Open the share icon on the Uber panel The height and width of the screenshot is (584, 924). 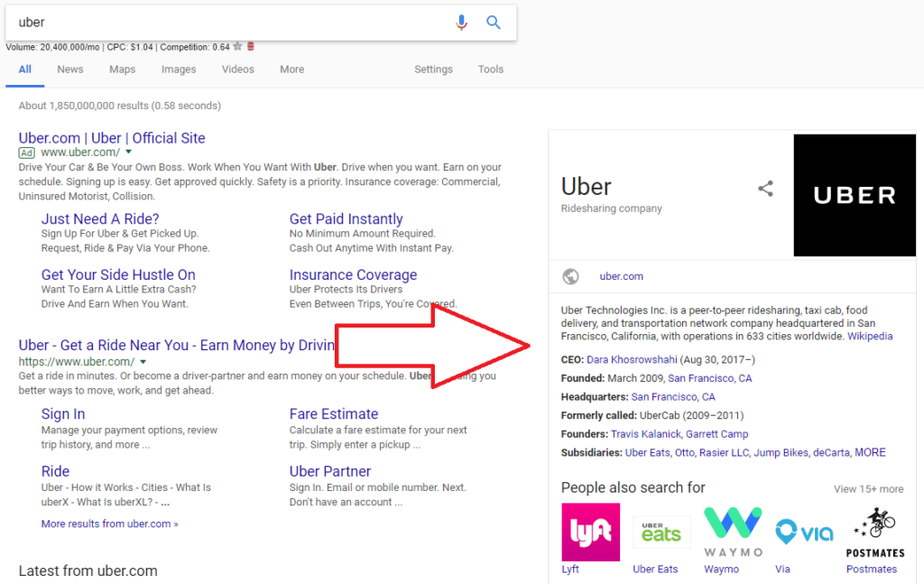coord(765,189)
